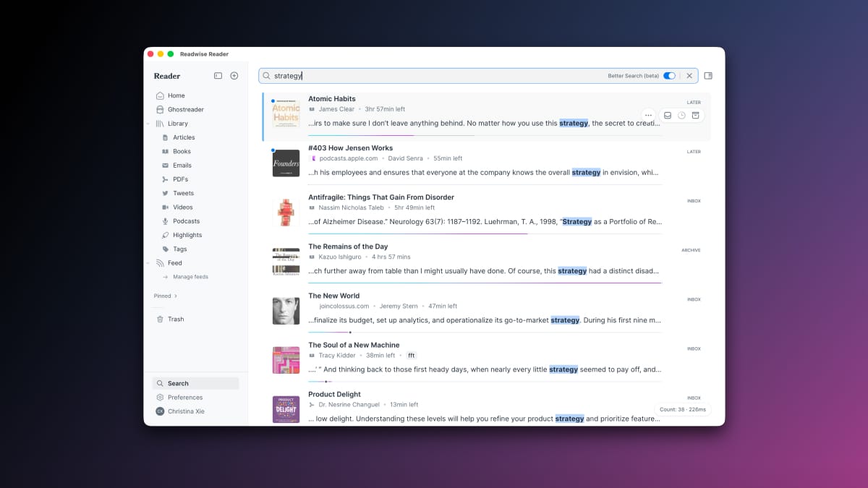Screen dimensions: 868x488
Task: Click author Dr. Nesrine Changuel
Action: 350,404
